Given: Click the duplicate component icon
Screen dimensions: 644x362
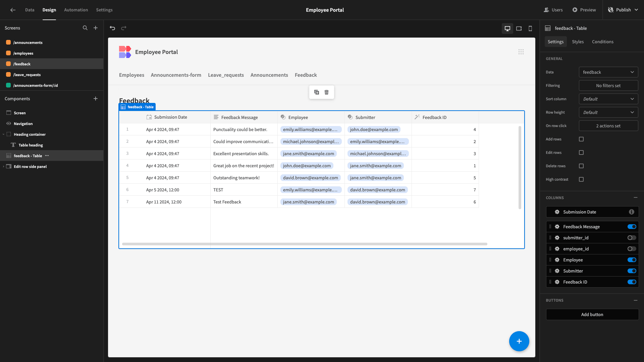Looking at the screenshot, I should 317,92.
